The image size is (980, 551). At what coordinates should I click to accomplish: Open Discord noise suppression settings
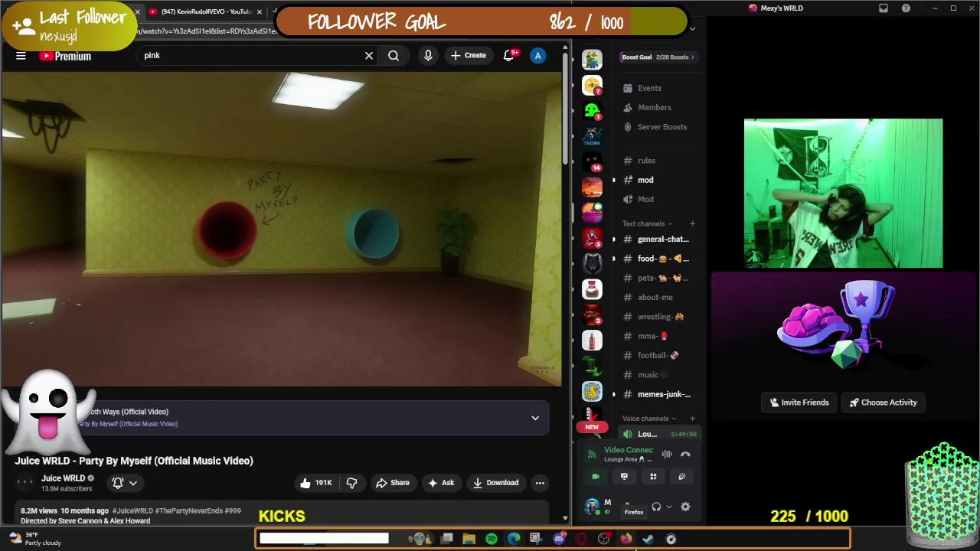(x=667, y=454)
